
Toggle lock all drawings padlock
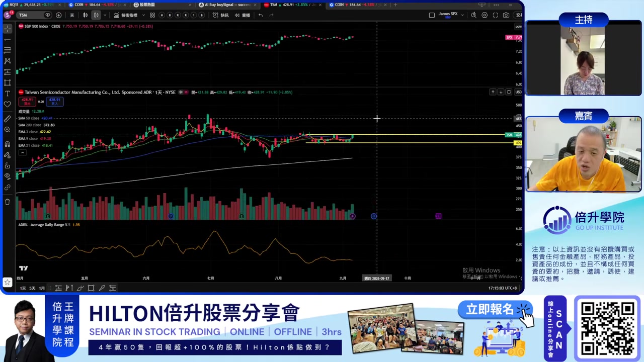pos(8,165)
